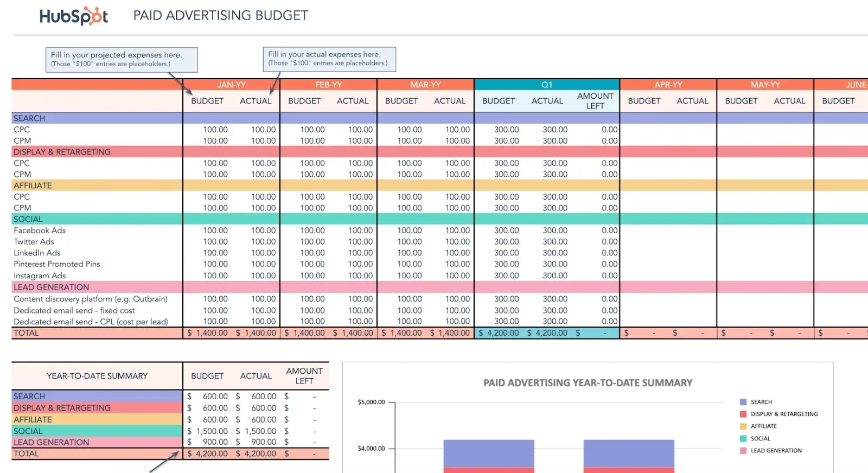Click the pink LEAD GENERATION legend swatch
Image resolution: width=868 pixels, height=473 pixels.
743,451
